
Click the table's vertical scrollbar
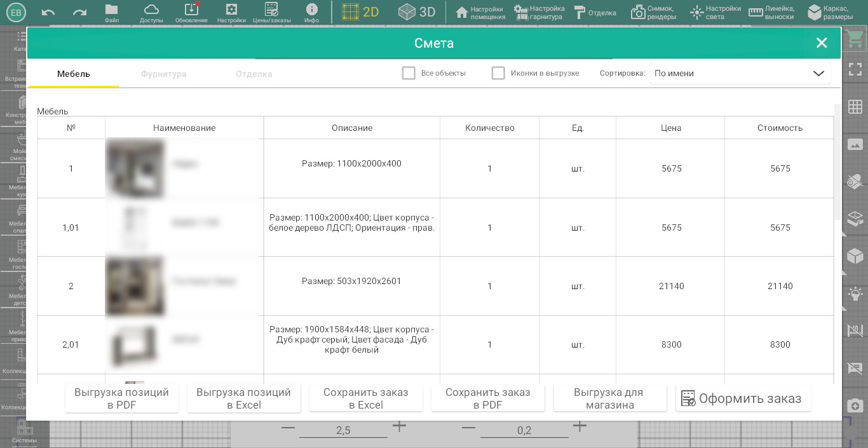click(x=837, y=159)
